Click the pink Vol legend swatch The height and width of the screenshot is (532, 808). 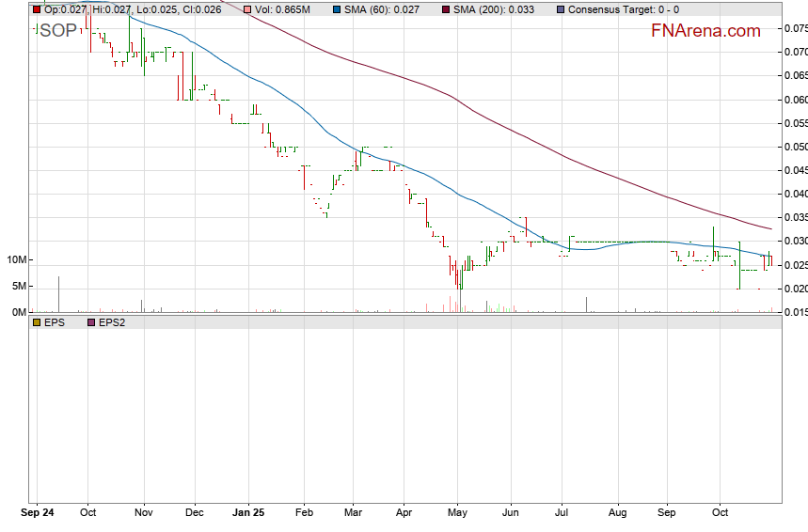(x=248, y=9)
